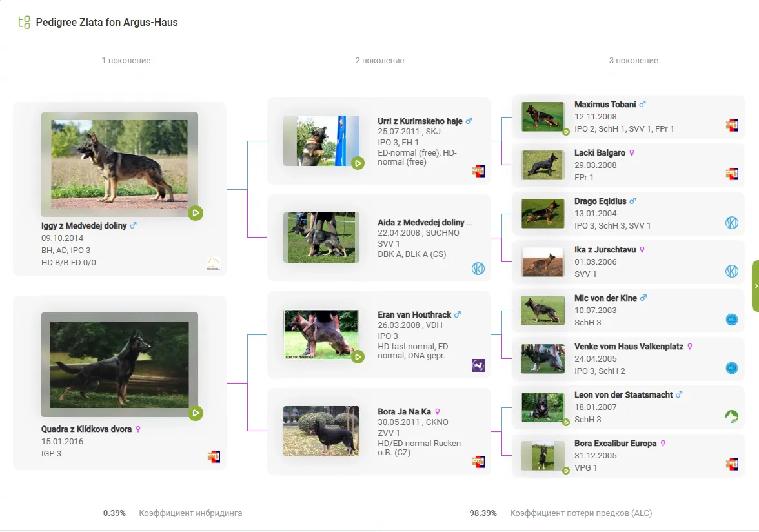Screen dimensions: 759x532
Task: Expand the green side panel arrow
Action: coord(756,285)
